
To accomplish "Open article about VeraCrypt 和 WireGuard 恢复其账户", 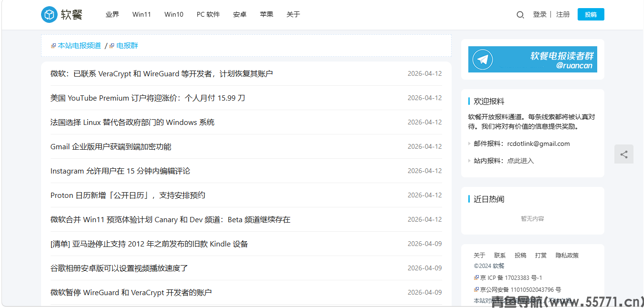I will [x=161, y=74].
